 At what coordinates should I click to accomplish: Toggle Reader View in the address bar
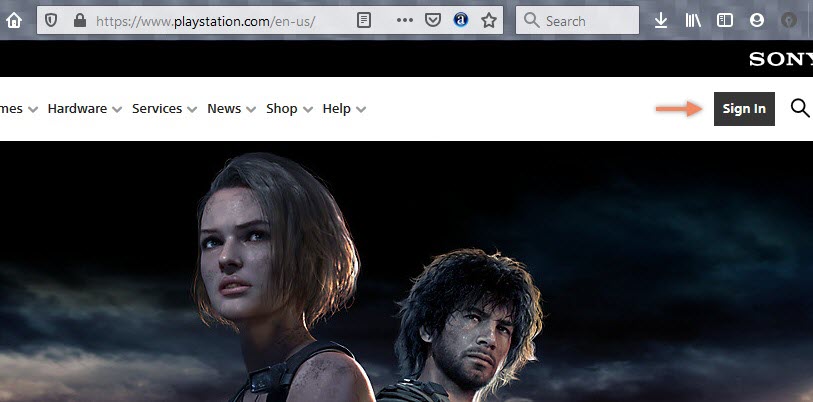(x=365, y=20)
